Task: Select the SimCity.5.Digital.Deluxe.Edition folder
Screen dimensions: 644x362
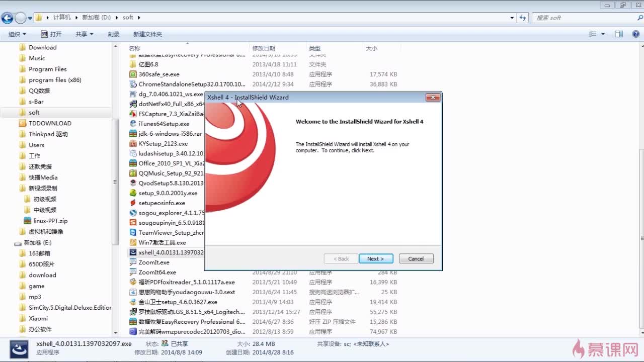Action: coord(69,308)
